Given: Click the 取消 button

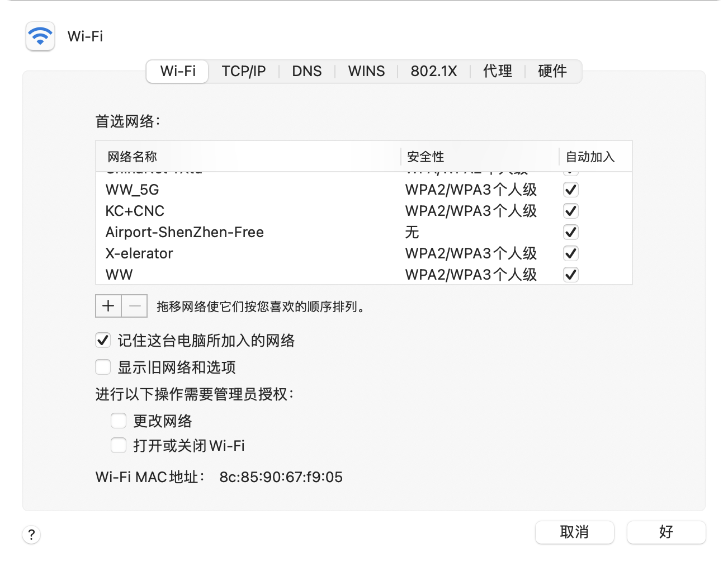Looking at the screenshot, I should click(575, 532).
